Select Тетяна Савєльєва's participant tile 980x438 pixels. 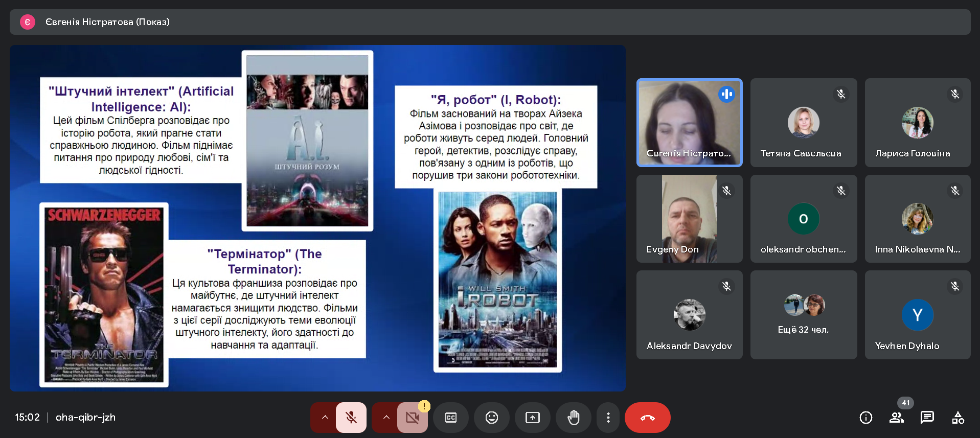tap(804, 123)
